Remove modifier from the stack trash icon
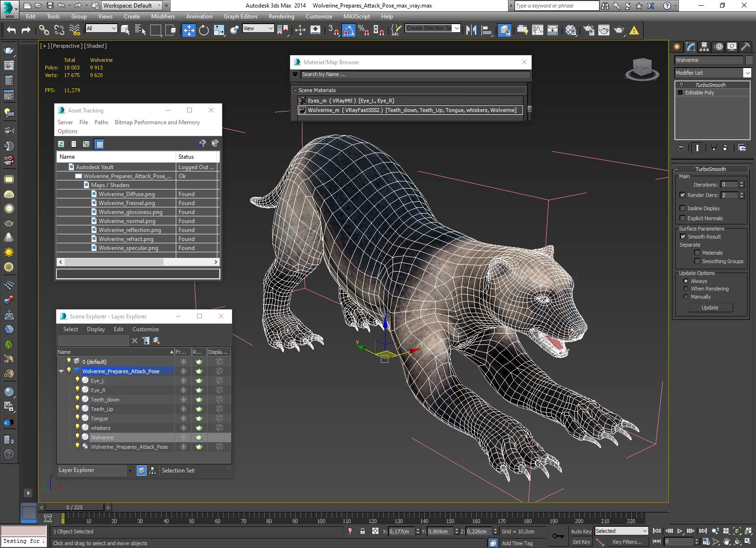The height and width of the screenshot is (548, 756). click(725, 148)
